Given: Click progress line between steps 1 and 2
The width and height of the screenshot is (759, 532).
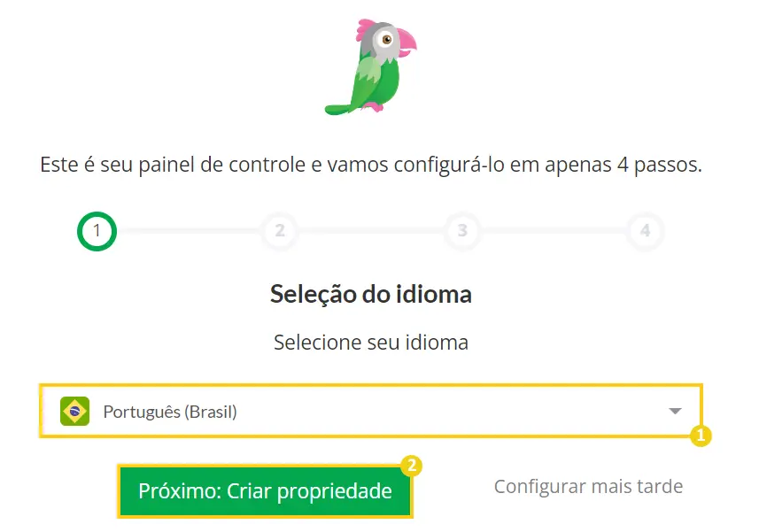Looking at the screenshot, I should tap(190, 231).
